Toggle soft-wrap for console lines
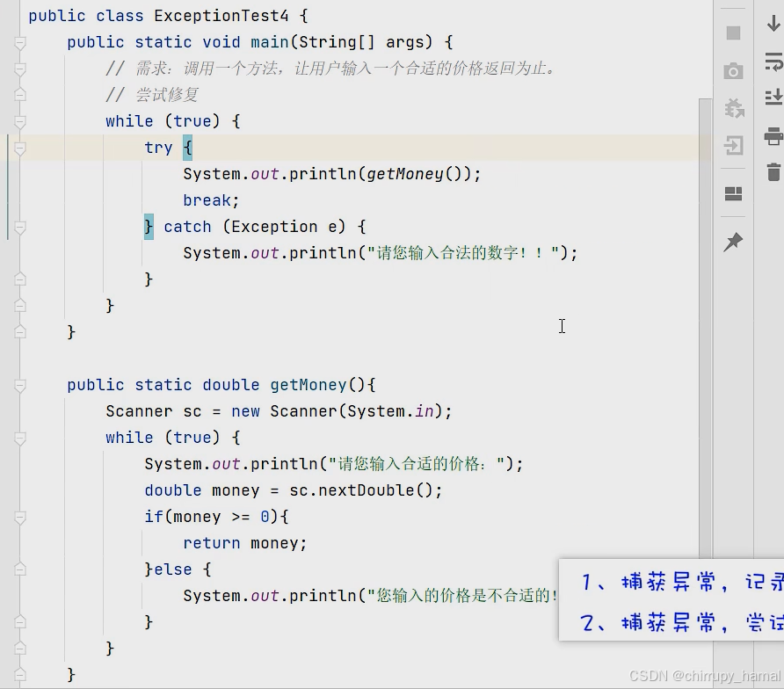The height and width of the screenshot is (689, 784). tap(771, 62)
